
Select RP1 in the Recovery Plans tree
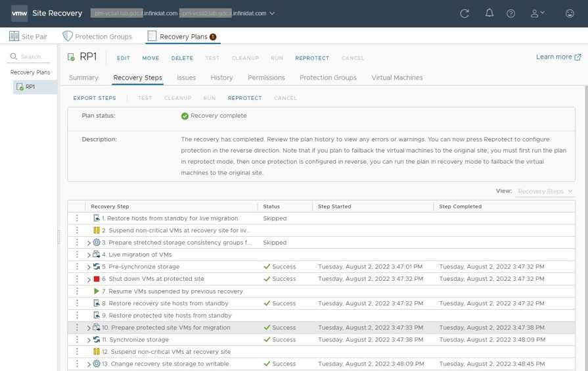click(30, 87)
